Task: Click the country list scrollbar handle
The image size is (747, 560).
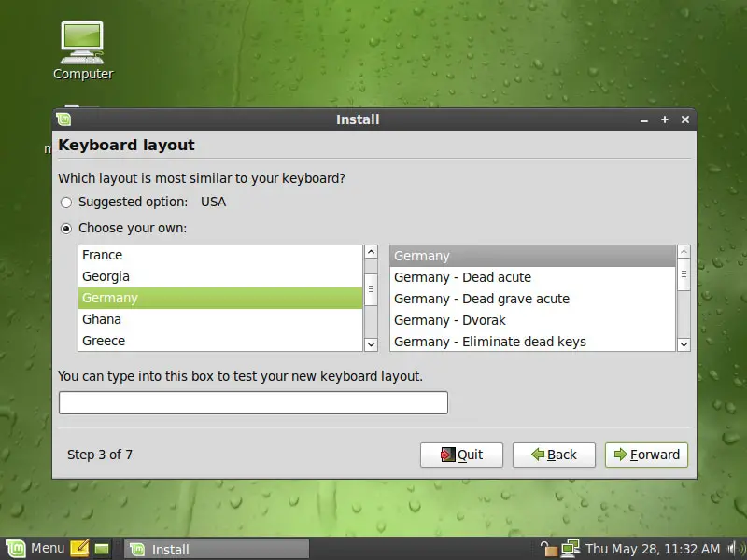Action: click(371, 289)
